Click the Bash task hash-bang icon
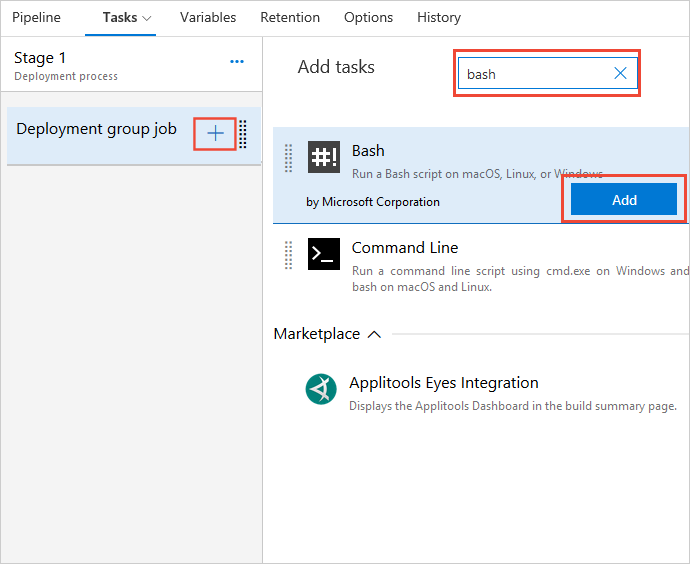 pos(323,158)
